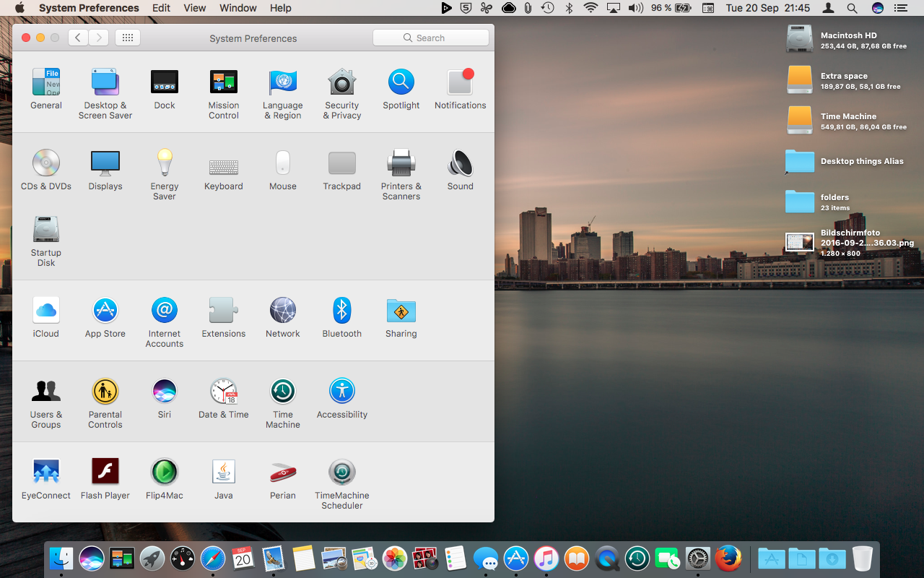The image size is (924, 578).
Task: Open Energy Saver preferences
Action: [165, 163]
